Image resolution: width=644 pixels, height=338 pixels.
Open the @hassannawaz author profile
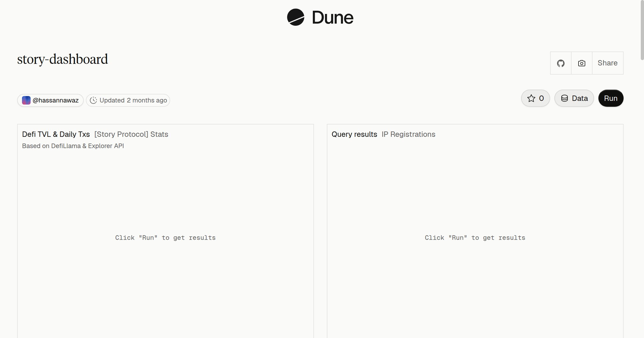point(50,100)
